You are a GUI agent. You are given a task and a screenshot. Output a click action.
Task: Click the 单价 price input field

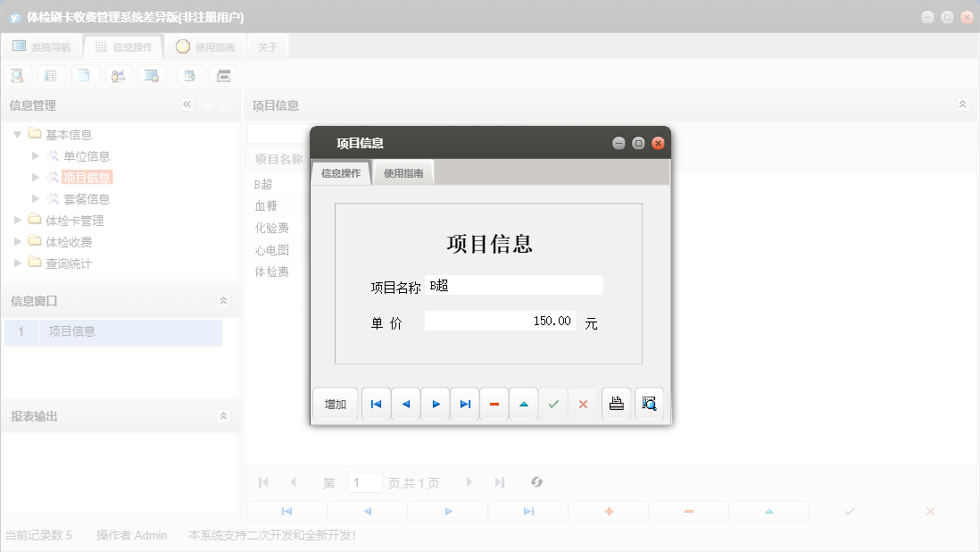(x=500, y=320)
